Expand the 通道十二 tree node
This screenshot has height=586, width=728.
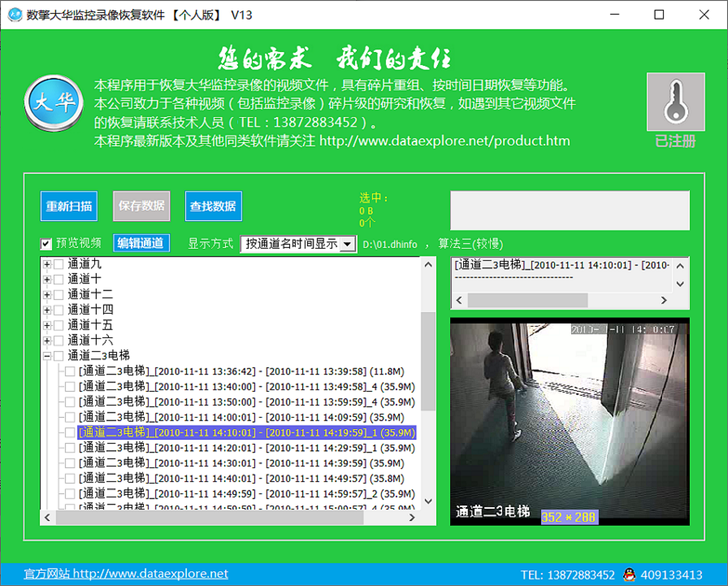[x=47, y=295]
